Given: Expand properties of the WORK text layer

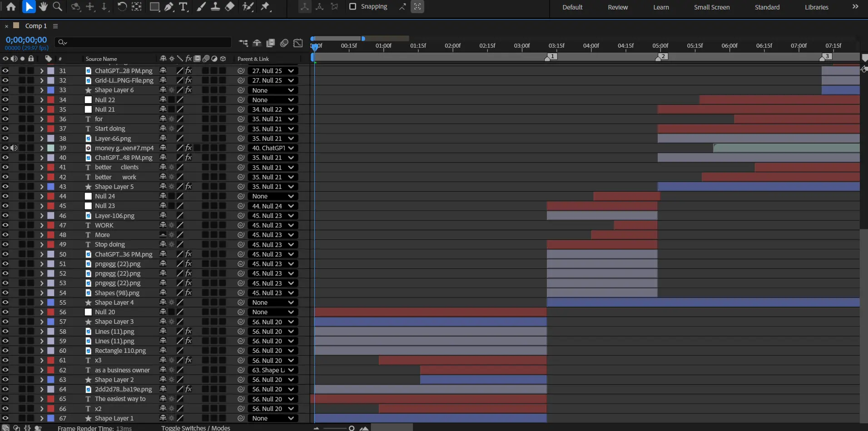Looking at the screenshot, I should pos(42,225).
